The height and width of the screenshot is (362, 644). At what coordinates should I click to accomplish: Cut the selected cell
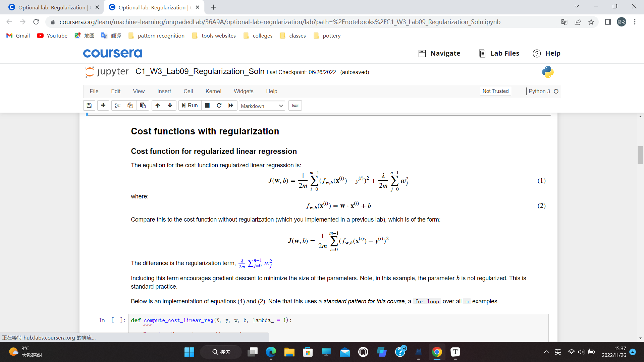pos(117,105)
